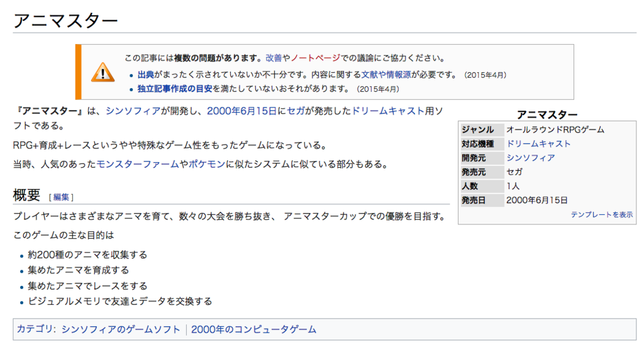This screenshot has height=352, width=644.
Task: Follow the セガ link in intro paragraph
Action: coord(296,111)
